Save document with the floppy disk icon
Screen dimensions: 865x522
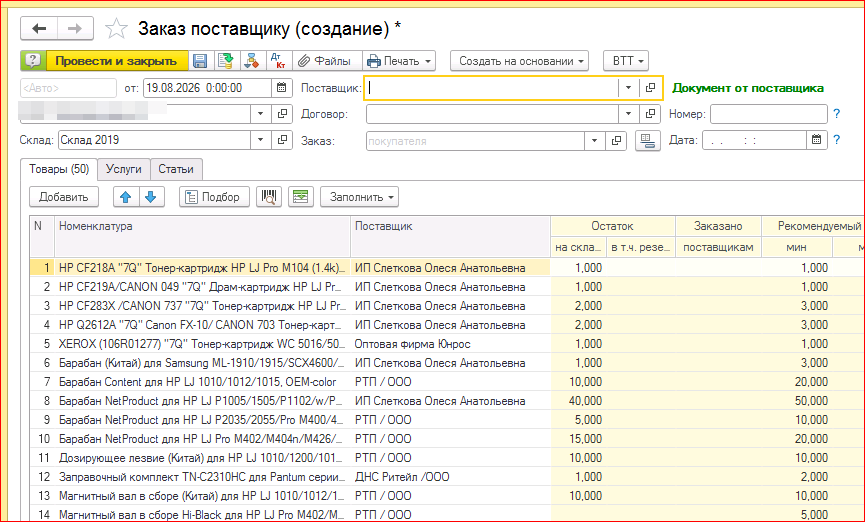[x=200, y=61]
